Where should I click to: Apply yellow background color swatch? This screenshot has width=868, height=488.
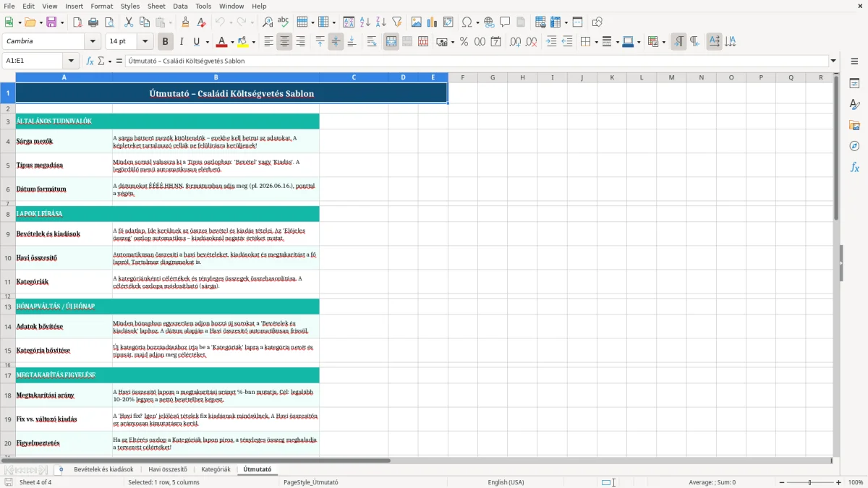click(x=243, y=42)
